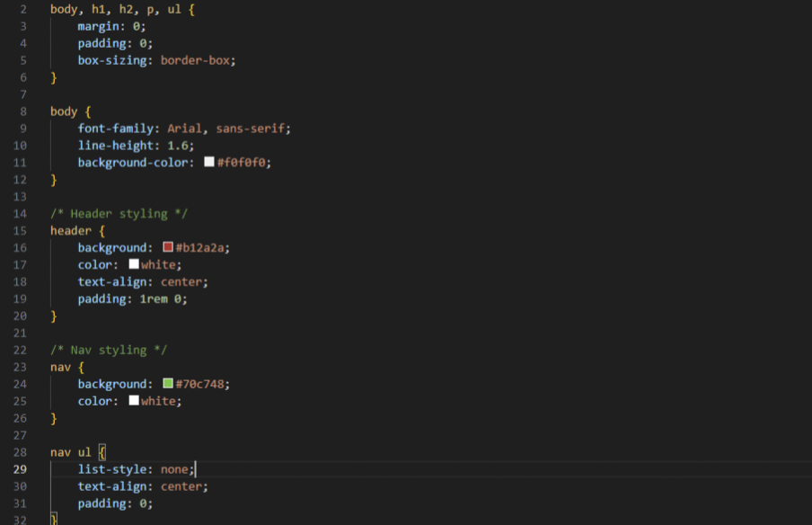Screen dimensions: 812x525
Task: Click the '#f0f0f0' hex value text
Action: [242, 162]
